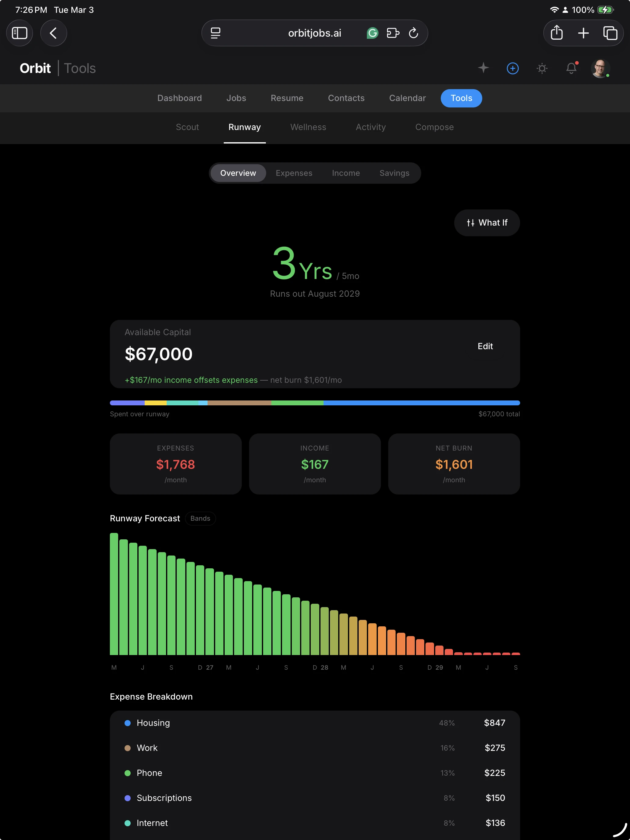Screen dimensions: 630x840
Task: Click the Edit button for Available Capital
Action: (485, 346)
